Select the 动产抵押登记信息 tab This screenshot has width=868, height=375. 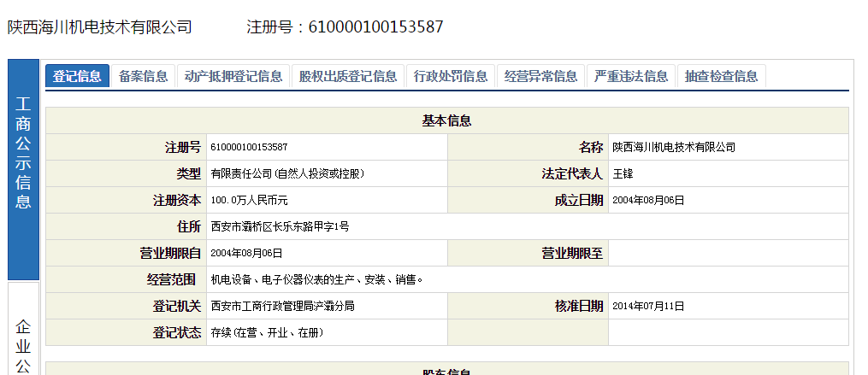pyautogui.click(x=233, y=76)
